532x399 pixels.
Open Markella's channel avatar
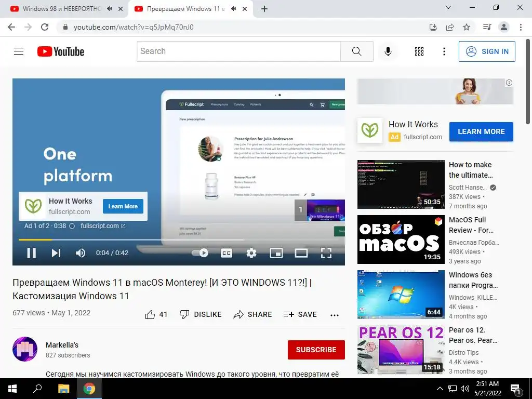[x=25, y=349]
